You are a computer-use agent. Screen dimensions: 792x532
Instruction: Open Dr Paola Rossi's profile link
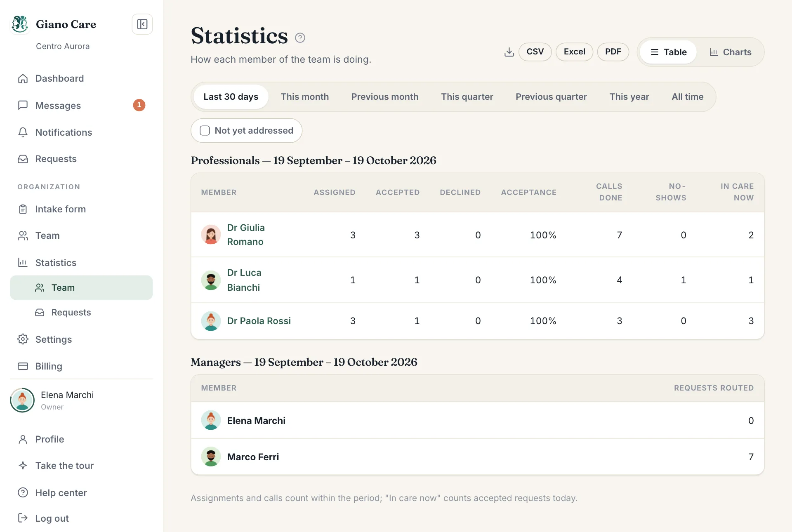pos(259,321)
